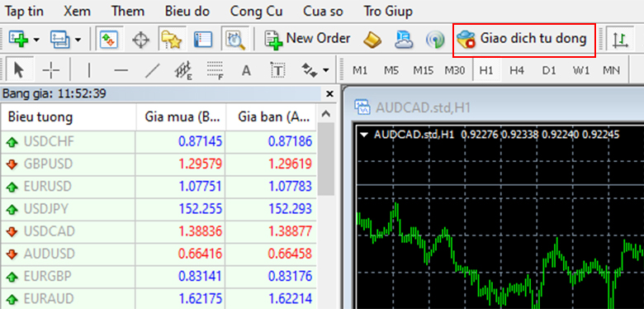The height and width of the screenshot is (309, 644).
Task: Select the equidistant channel tool
Action: click(183, 71)
